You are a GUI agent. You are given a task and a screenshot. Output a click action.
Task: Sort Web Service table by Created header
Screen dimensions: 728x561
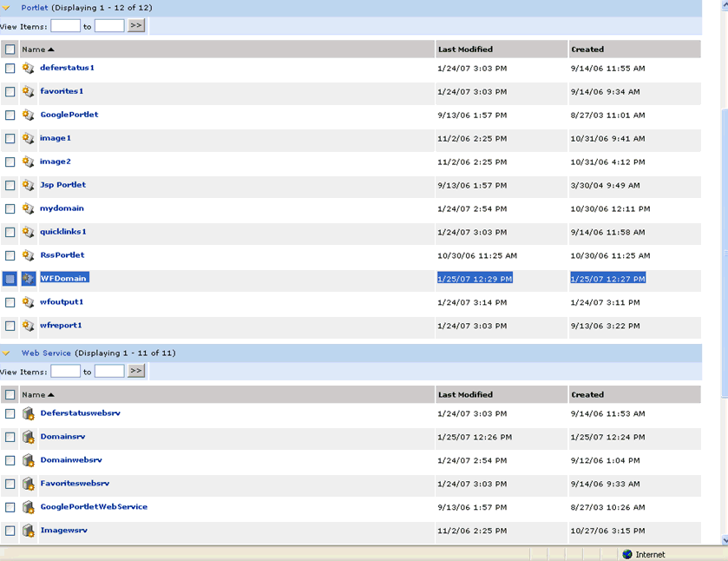pyautogui.click(x=587, y=394)
